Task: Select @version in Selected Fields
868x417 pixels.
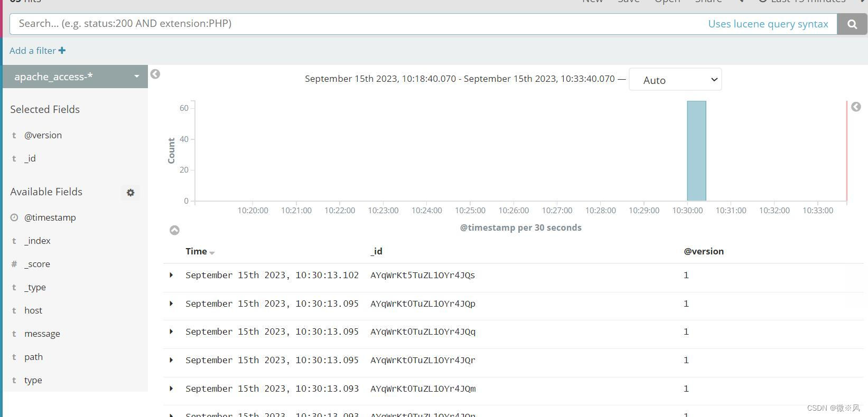Action: [x=43, y=135]
